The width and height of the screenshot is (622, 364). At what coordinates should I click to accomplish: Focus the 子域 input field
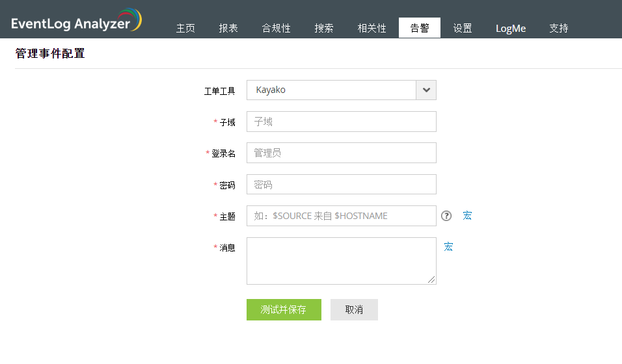(341, 122)
